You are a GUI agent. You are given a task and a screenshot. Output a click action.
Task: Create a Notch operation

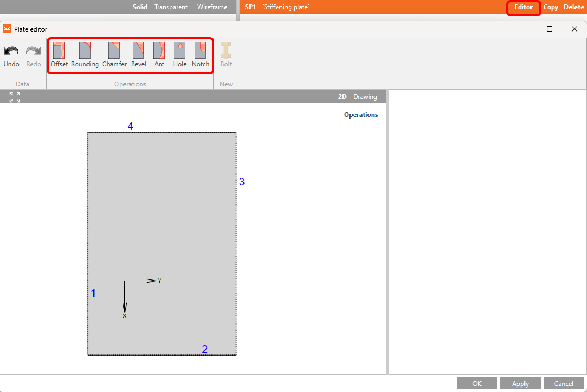(200, 54)
